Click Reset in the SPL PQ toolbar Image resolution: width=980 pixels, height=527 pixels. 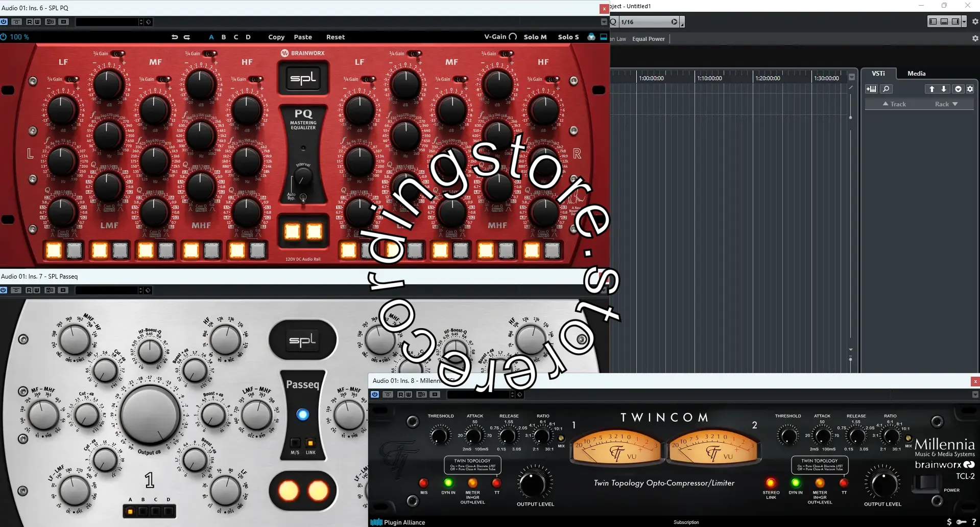pyautogui.click(x=336, y=37)
